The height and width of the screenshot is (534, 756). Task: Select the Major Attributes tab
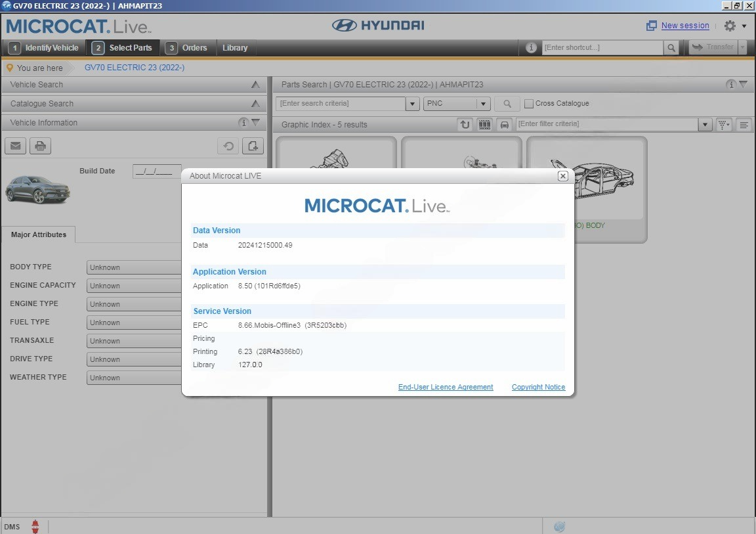coord(39,234)
